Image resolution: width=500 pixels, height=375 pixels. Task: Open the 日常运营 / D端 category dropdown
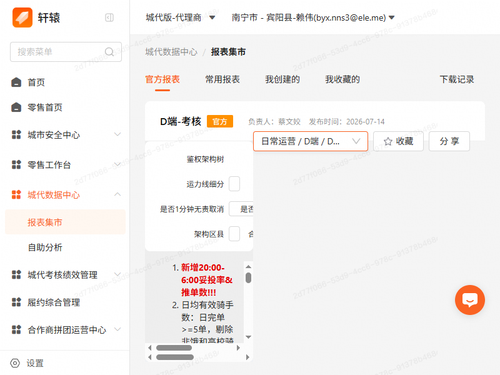click(x=310, y=141)
